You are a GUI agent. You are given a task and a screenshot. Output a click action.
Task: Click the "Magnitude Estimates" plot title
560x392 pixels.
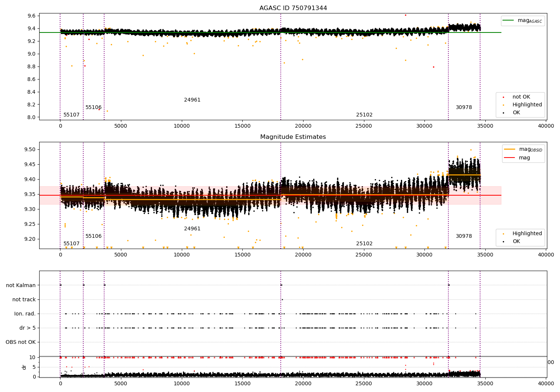click(x=293, y=137)
